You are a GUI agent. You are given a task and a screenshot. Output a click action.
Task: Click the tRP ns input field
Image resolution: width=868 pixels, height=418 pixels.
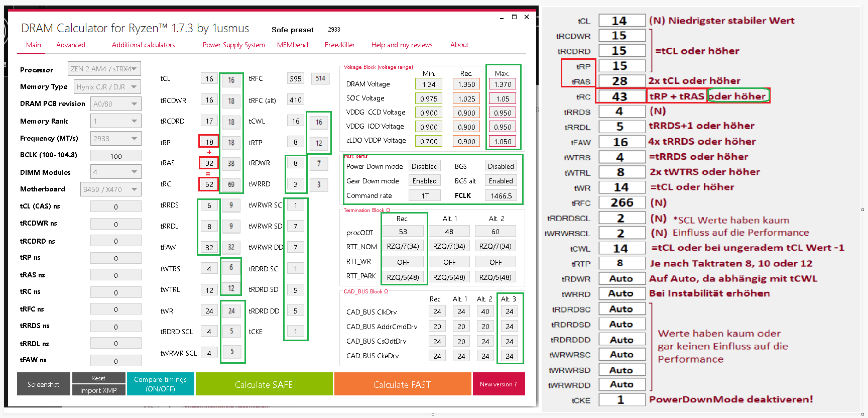[116, 258]
